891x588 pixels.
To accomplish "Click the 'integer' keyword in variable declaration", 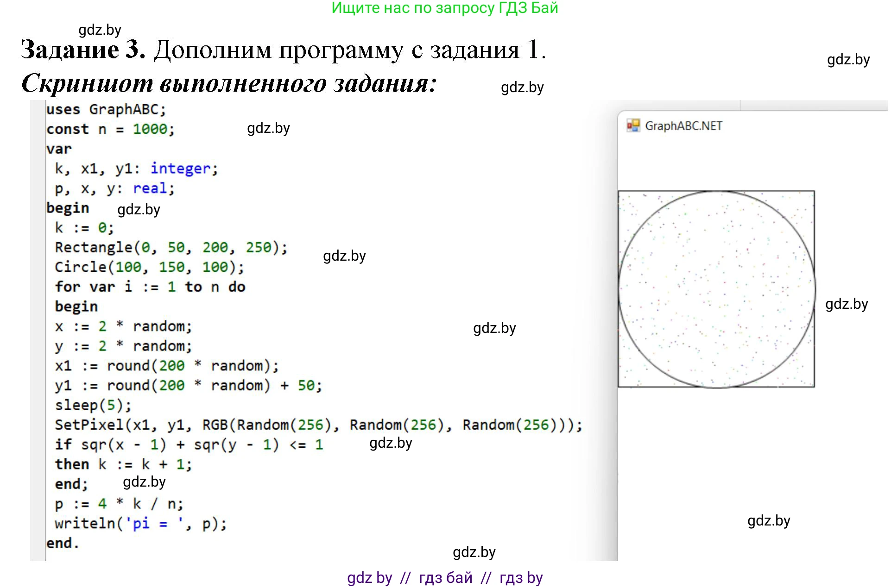I will [x=180, y=169].
